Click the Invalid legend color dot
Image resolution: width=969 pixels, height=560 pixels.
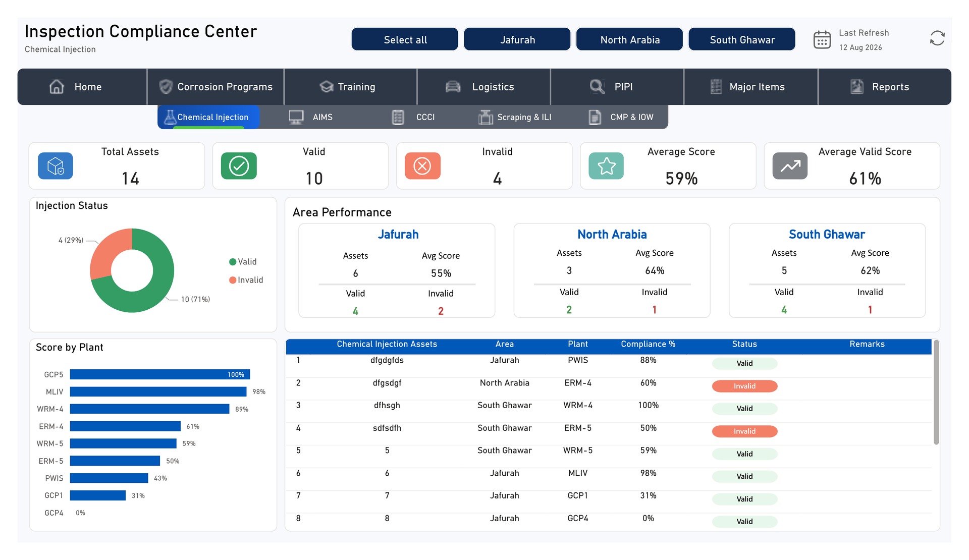tap(233, 280)
